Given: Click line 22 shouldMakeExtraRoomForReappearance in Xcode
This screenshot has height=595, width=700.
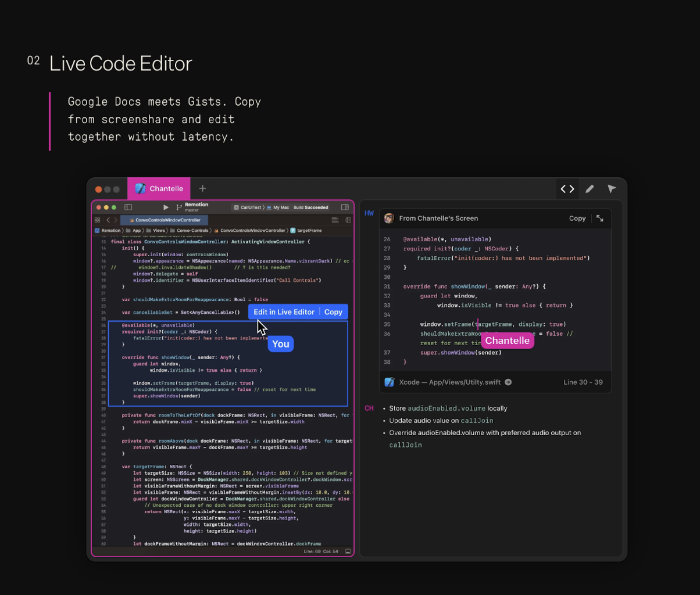Looking at the screenshot, I should [x=195, y=299].
